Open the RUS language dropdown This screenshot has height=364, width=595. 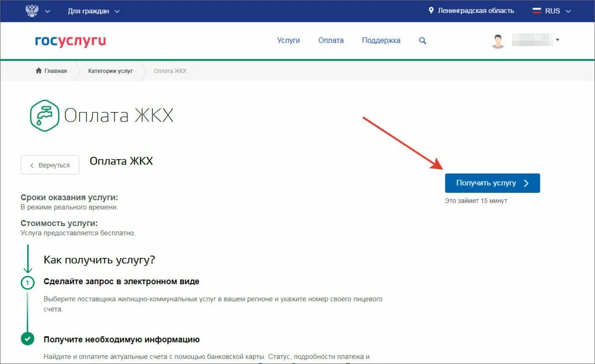click(558, 11)
